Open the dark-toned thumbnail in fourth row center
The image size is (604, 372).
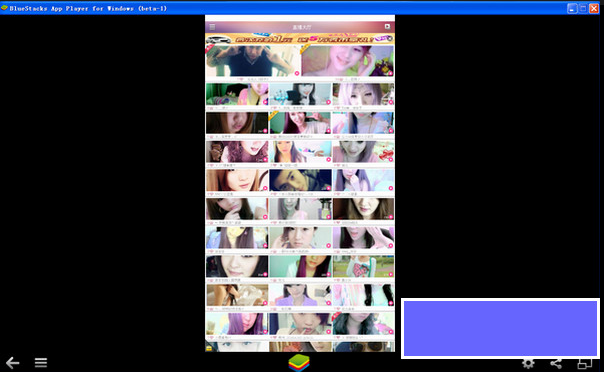coord(300,180)
